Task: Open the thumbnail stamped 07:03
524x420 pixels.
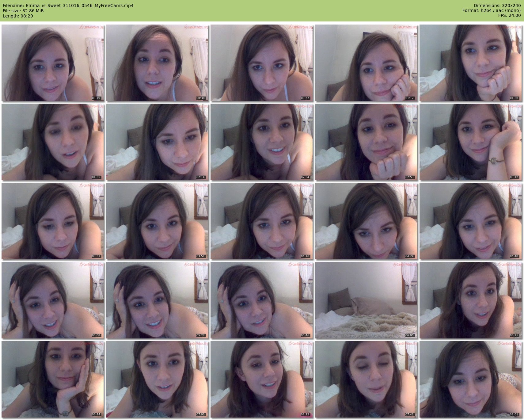Action: (157, 379)
